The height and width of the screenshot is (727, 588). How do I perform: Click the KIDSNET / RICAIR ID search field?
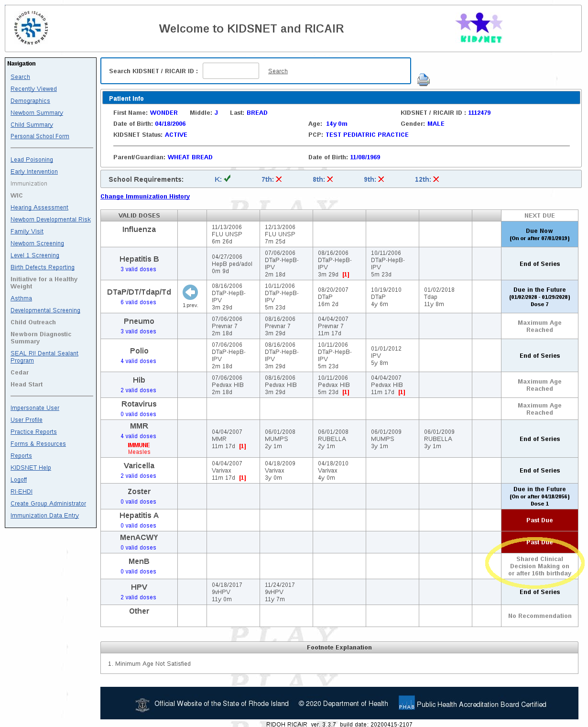[x=231, y=71]
